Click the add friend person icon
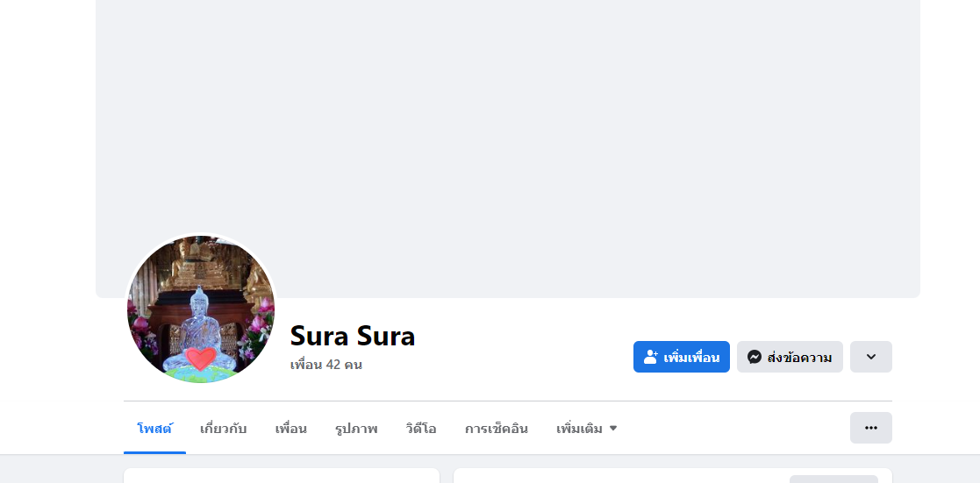 point(651,357)
